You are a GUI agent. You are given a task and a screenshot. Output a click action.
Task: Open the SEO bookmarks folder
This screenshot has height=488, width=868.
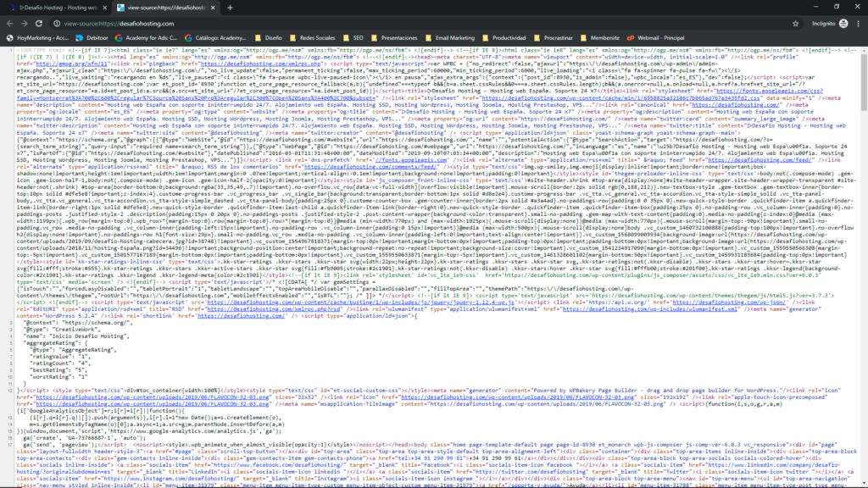point(359,38)
